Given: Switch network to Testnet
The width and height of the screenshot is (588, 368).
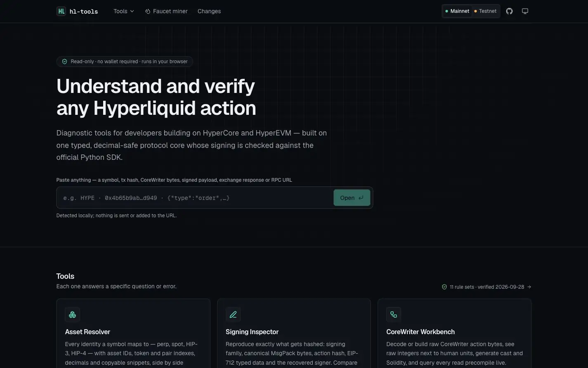Looking at the screenshot, I should point(485,11).
